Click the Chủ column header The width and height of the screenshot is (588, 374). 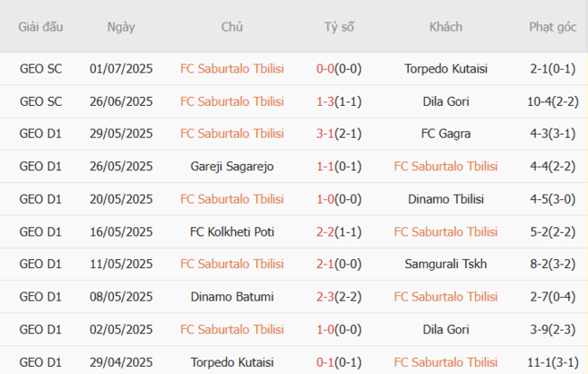coord(232,27)
